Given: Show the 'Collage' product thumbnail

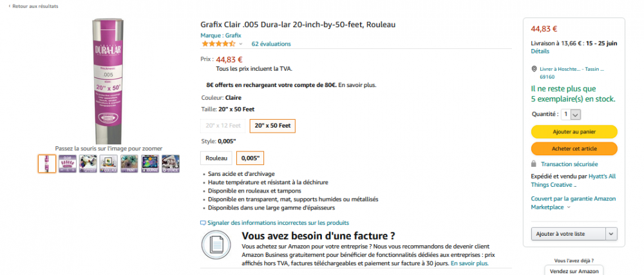Looking at the screenshot, I should click(x=108, y=164).
